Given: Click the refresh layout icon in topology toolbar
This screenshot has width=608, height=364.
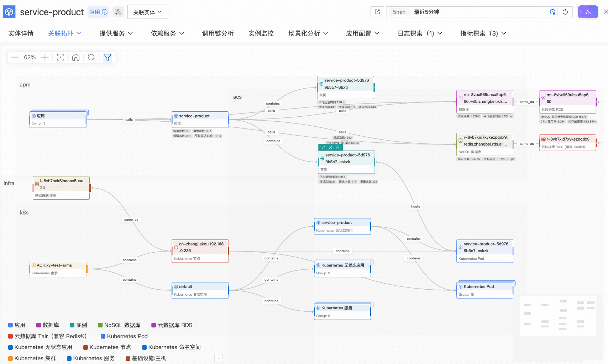Looking at the screenshot, I should [x=91, y=57].
